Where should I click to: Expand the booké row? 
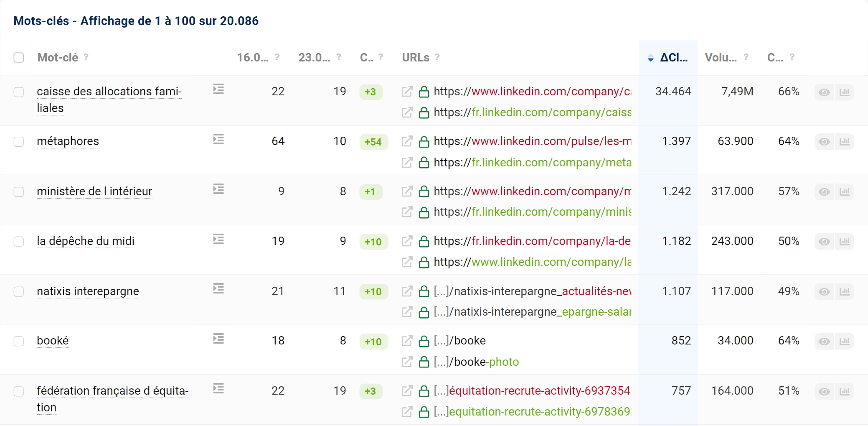coord(218,338)
